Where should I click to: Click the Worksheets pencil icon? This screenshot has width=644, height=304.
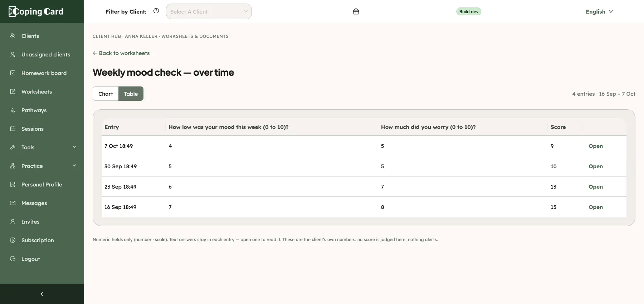[x=13, y=91]
